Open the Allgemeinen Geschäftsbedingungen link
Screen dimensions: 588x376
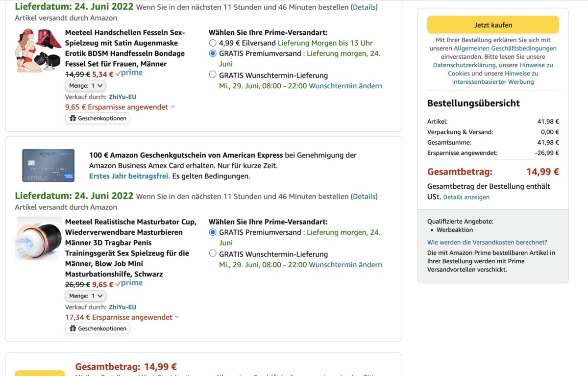click(505, 49)
